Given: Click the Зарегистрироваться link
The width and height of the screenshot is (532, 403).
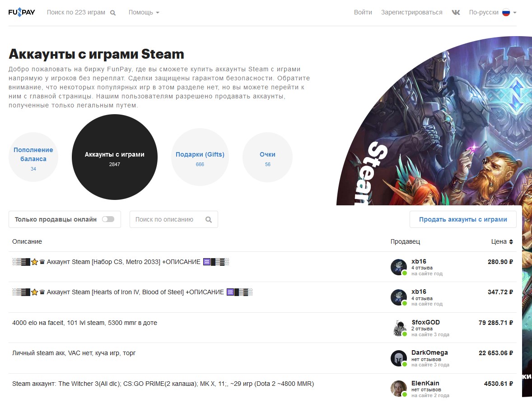Looking at the screenshot, I should coord(411,13).
